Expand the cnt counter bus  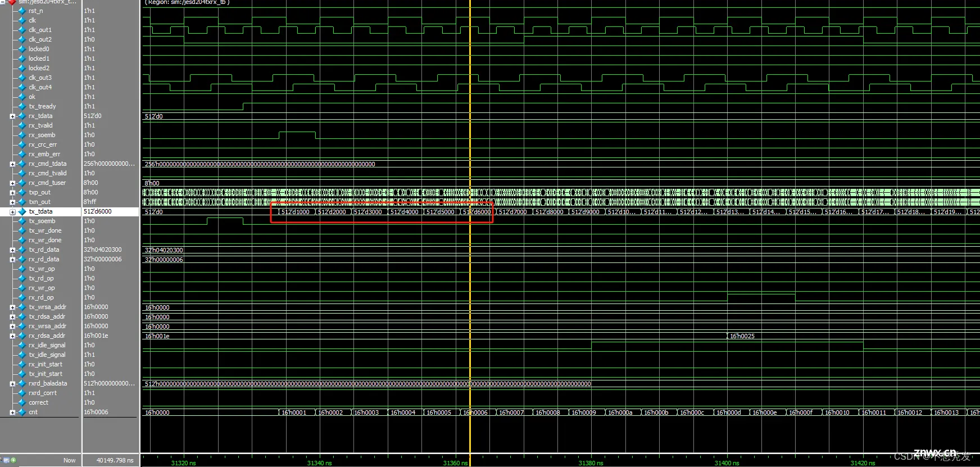click(12, 412)
